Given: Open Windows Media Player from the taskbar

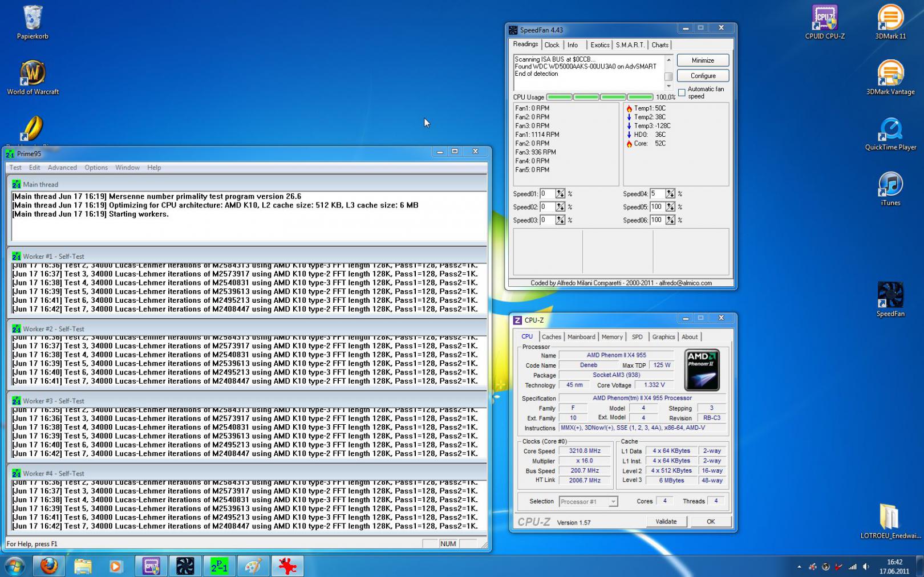Looking at the screenshot, I should click(116, 566).
